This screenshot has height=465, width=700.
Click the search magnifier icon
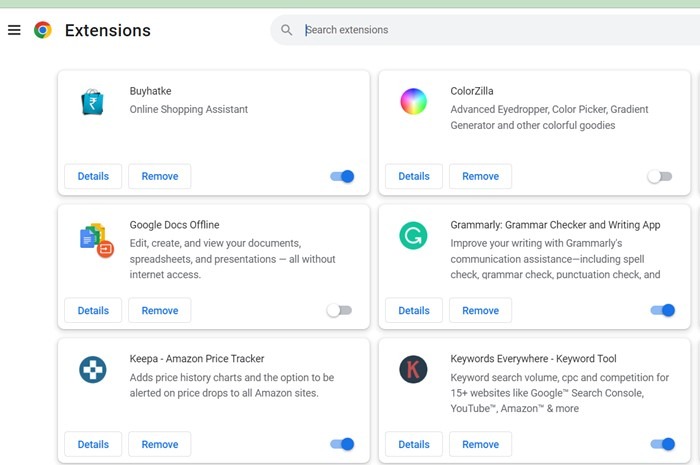pyautogui.click(x=287, y=30)
